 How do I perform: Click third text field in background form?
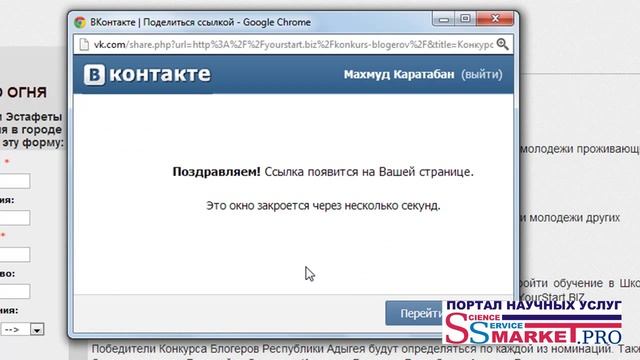point(14,254)
